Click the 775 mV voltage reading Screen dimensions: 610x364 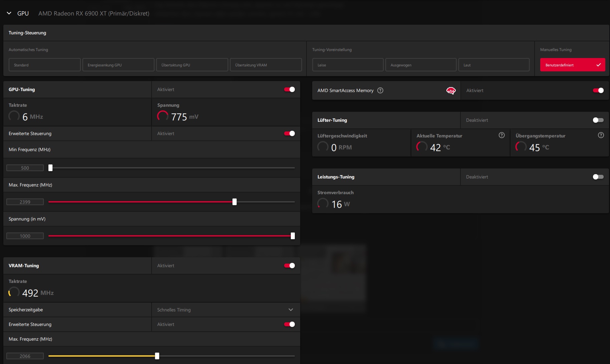pos(185,117)
